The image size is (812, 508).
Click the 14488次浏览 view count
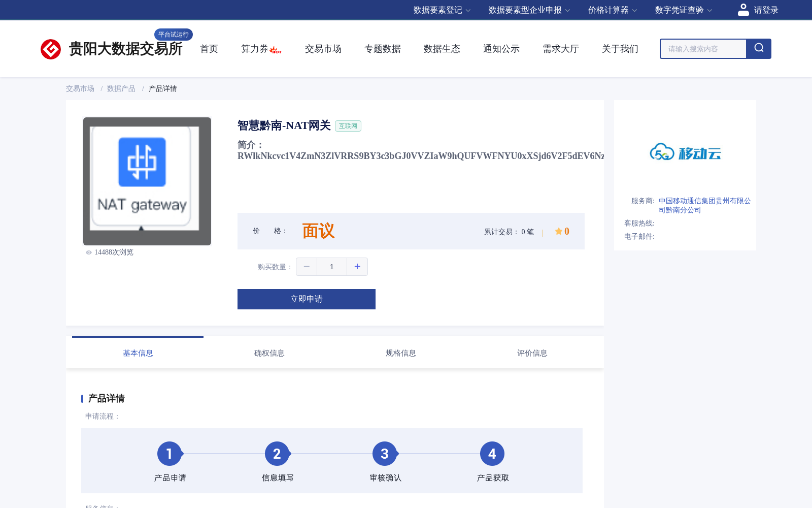click(114, 252)
